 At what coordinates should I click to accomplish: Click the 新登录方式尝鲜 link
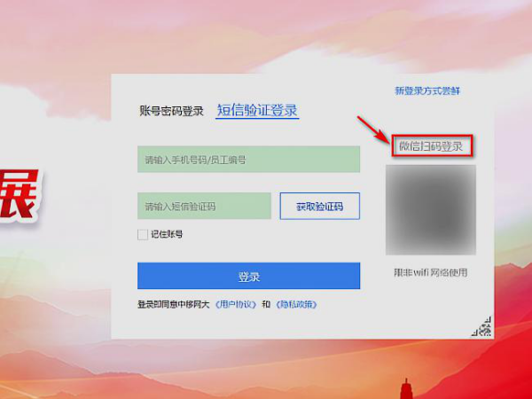(427, 91)
